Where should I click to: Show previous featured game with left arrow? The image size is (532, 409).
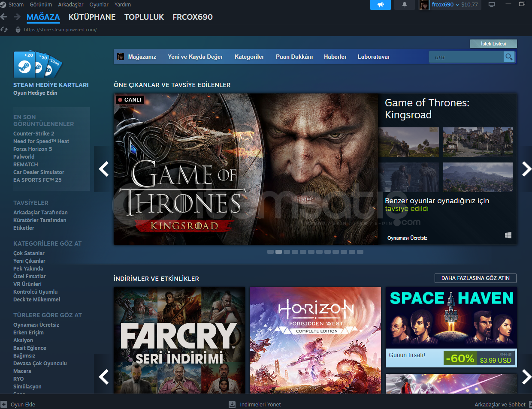click(x=103, y=169)
